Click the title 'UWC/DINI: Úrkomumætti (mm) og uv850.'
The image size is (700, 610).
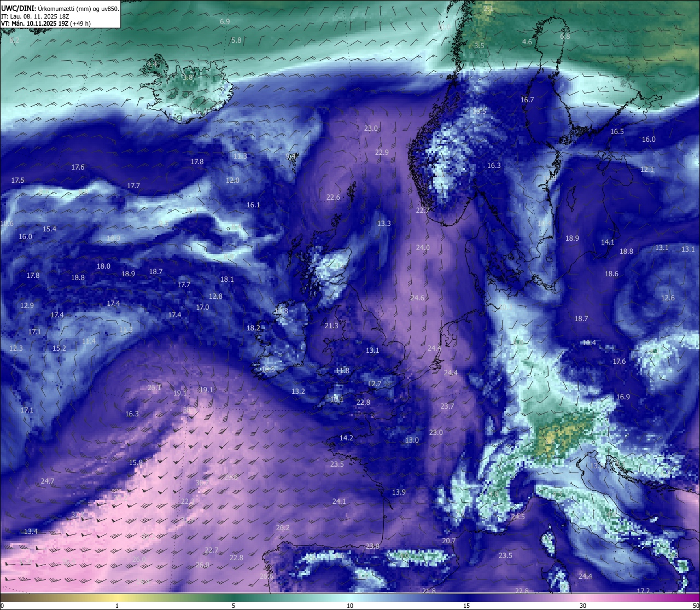point(60,8)
